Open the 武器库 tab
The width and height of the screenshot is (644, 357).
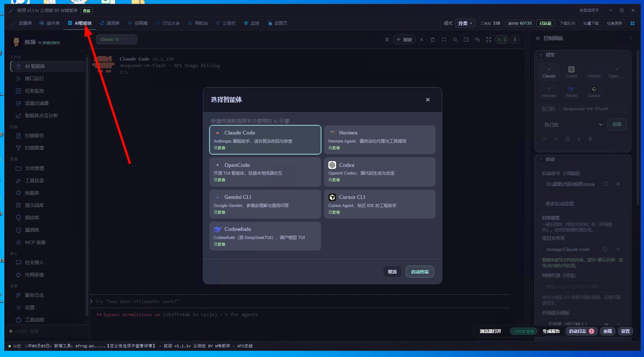coord(22,23)
